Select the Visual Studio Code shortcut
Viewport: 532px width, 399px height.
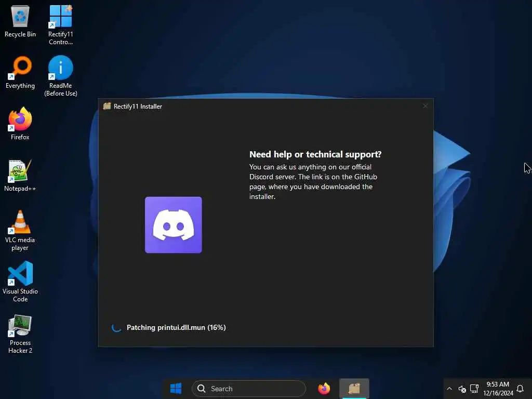click(x=20, y=282)
